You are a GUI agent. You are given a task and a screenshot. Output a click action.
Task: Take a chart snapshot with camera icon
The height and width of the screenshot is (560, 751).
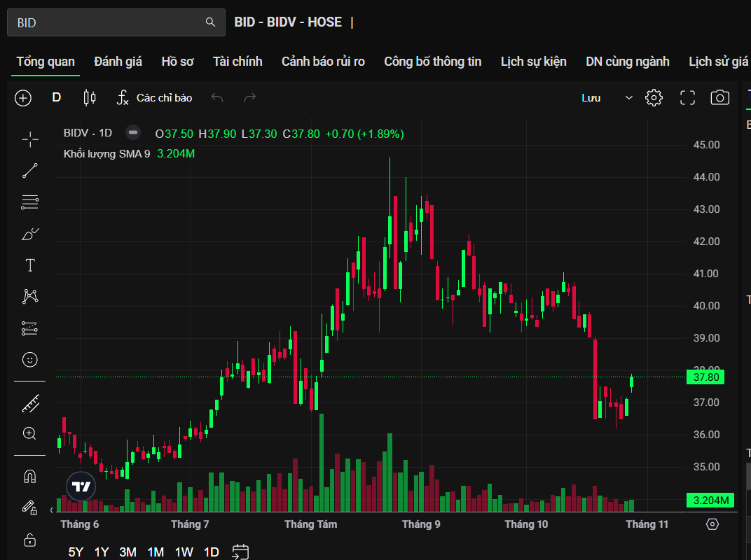[719, 98]
